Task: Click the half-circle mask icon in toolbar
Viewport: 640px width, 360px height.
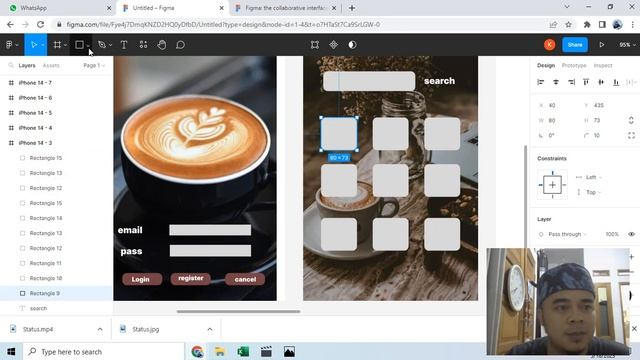Action: pyautogui.click(x=352, y=45)
